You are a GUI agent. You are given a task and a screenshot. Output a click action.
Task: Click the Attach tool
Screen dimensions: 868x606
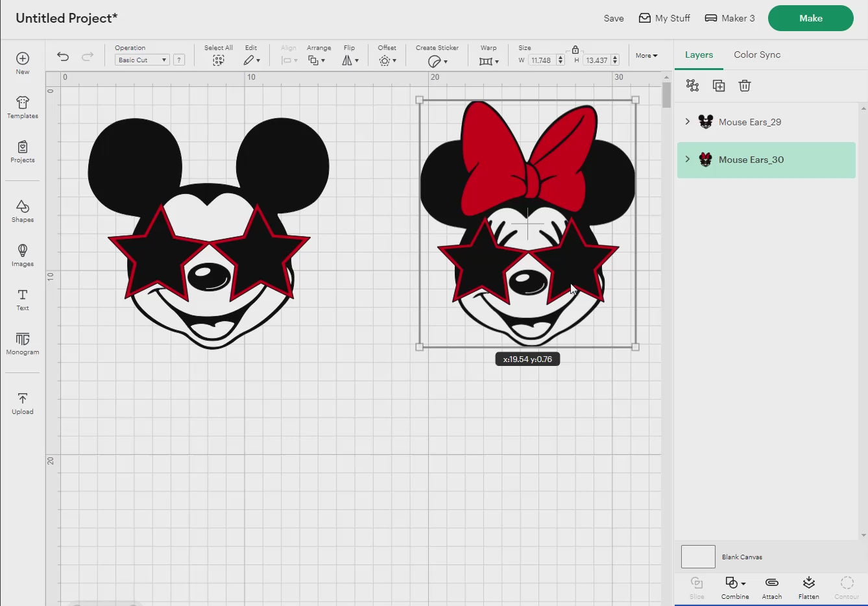(x=772, y=587)
